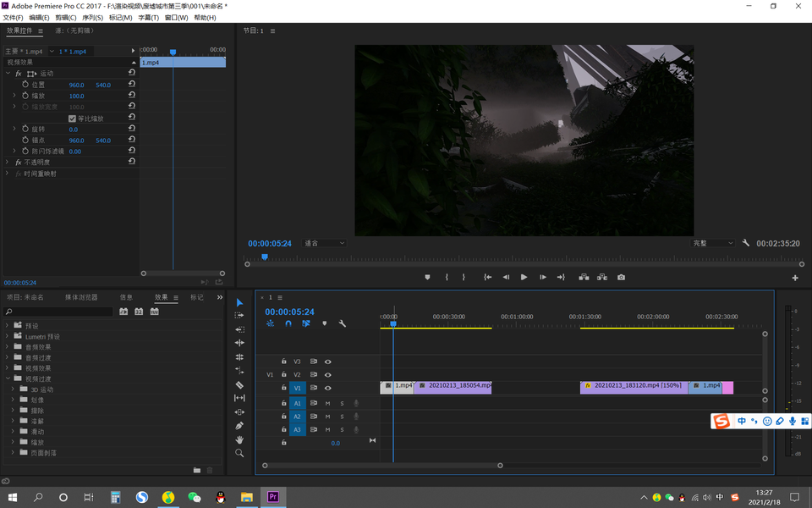Expand the Scale parameter
Image resolution: width=812 pixels, height=508 pixels.
[x=14, y=96]
